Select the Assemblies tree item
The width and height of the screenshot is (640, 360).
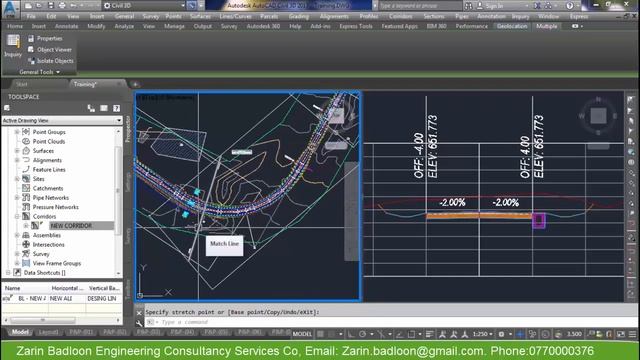(47, 235)
